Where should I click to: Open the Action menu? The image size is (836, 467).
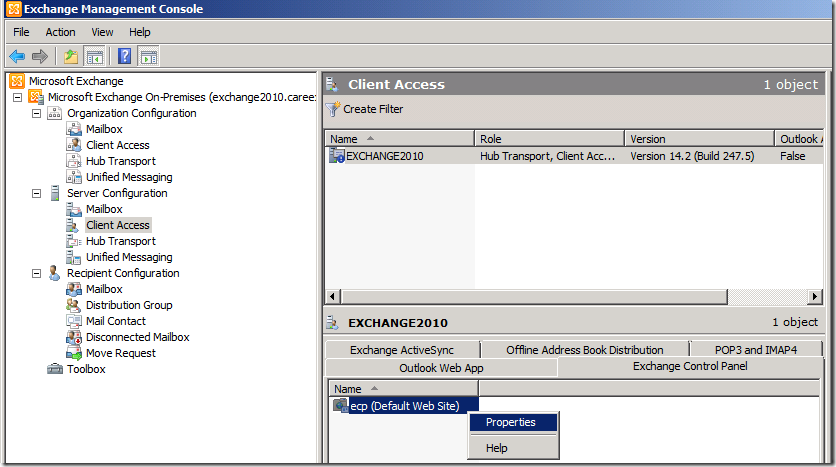(x=60, y=32)
